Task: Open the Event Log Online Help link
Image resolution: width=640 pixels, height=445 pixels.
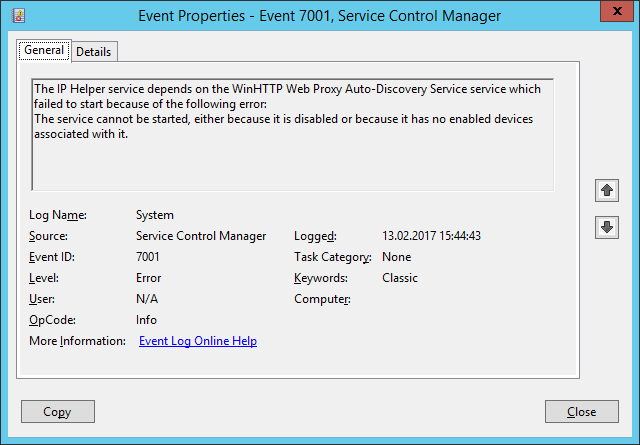Action: pyautogui.click(x=197, y=341)
